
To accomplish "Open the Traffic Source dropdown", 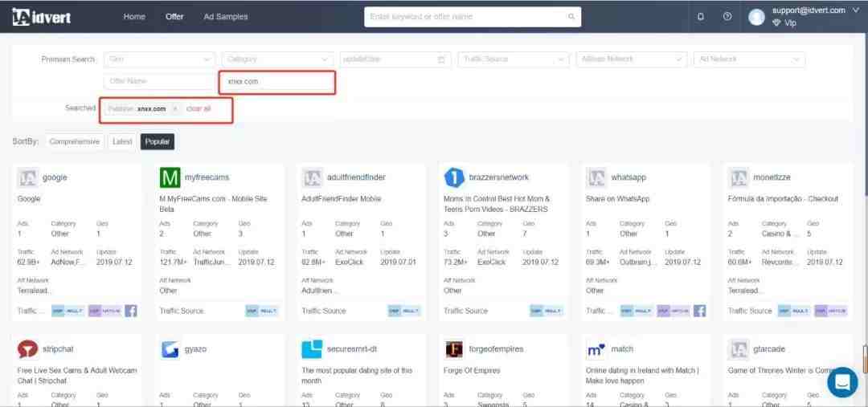I will [513, 59].
